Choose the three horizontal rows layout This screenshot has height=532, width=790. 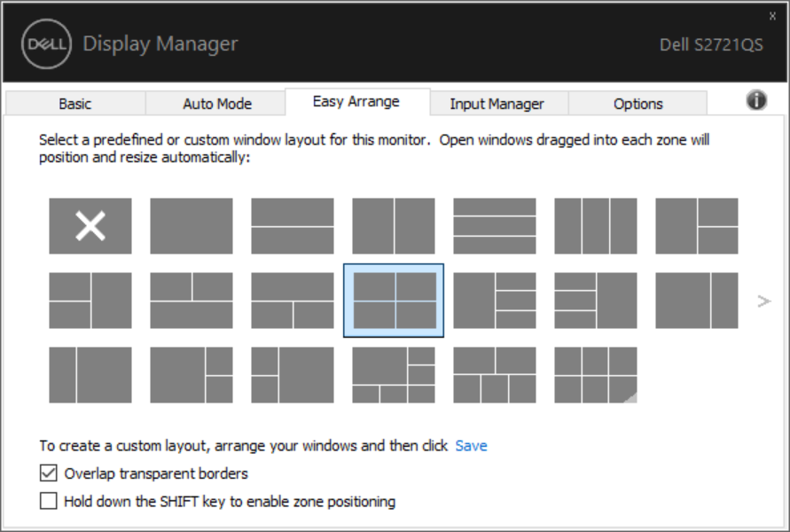click(x=495, y=226)
